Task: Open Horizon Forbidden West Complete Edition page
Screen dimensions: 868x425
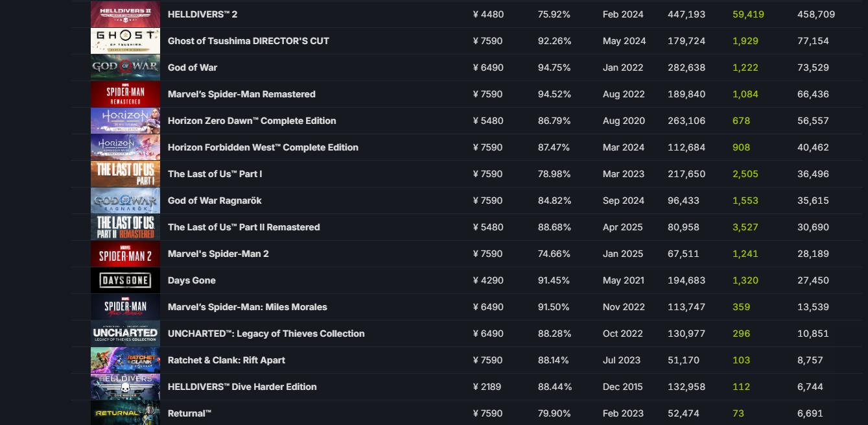Action: pos(263,147)
